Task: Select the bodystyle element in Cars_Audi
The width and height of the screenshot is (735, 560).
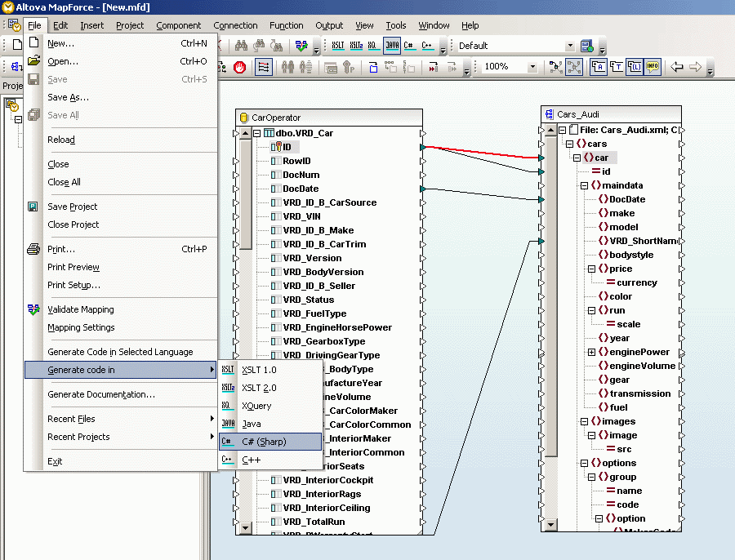Action: click(x=631, y=255)
